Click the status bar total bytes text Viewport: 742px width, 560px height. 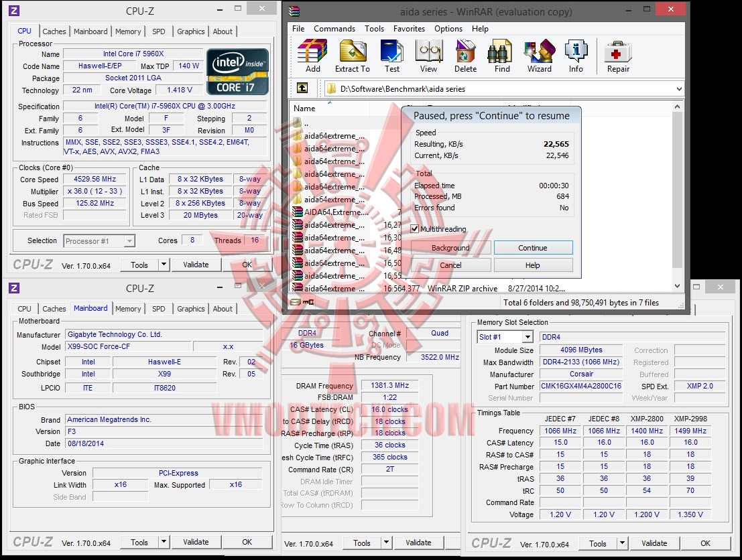[580, 303]
